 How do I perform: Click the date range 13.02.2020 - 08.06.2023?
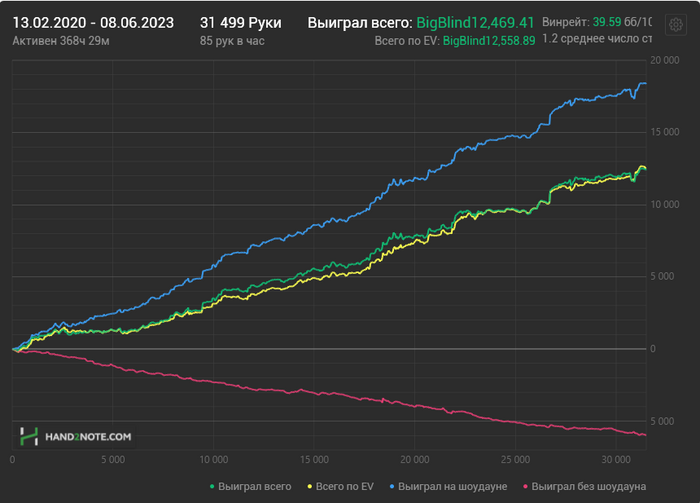[93, 23]
